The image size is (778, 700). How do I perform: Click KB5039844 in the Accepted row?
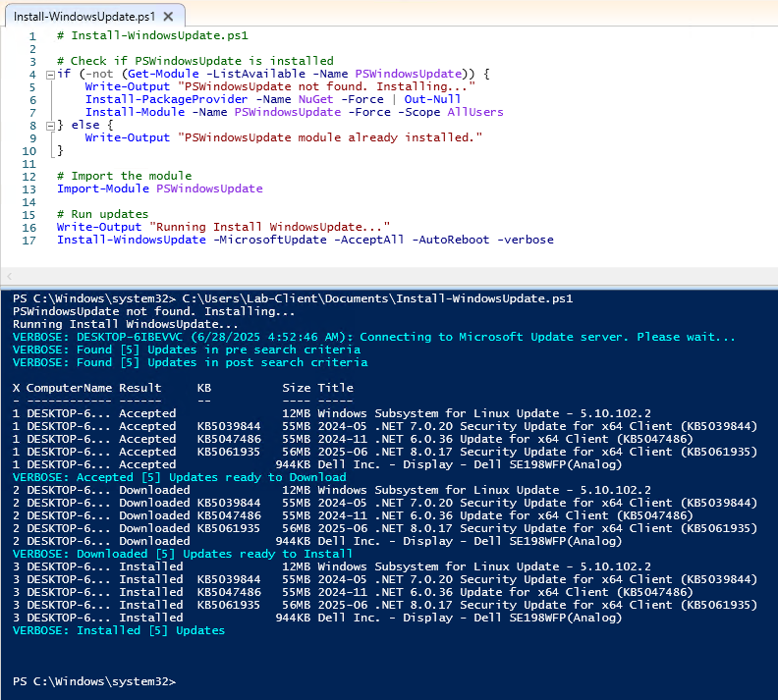click(x=229, y=426)
